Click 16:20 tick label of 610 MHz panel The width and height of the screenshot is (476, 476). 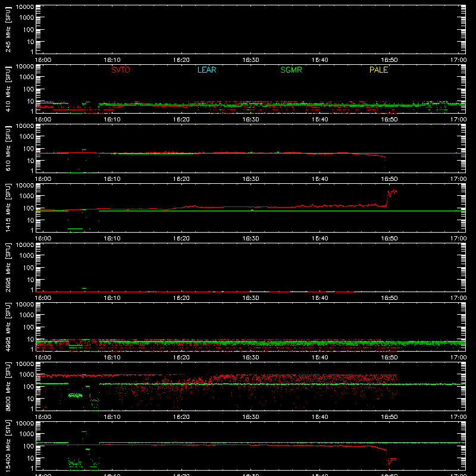181,179
